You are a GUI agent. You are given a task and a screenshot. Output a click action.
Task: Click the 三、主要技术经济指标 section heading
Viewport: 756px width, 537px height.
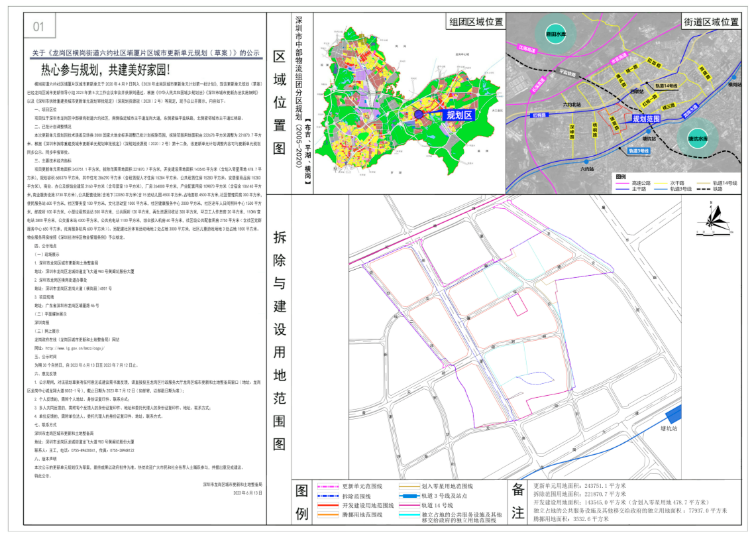(53, 160)
